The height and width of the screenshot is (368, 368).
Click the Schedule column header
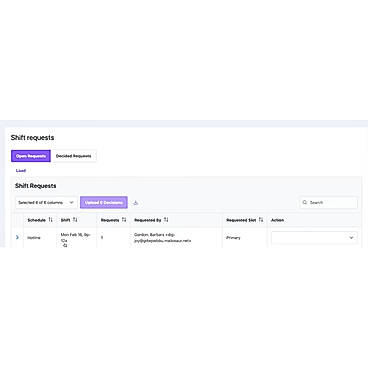[x=37, y=220]
